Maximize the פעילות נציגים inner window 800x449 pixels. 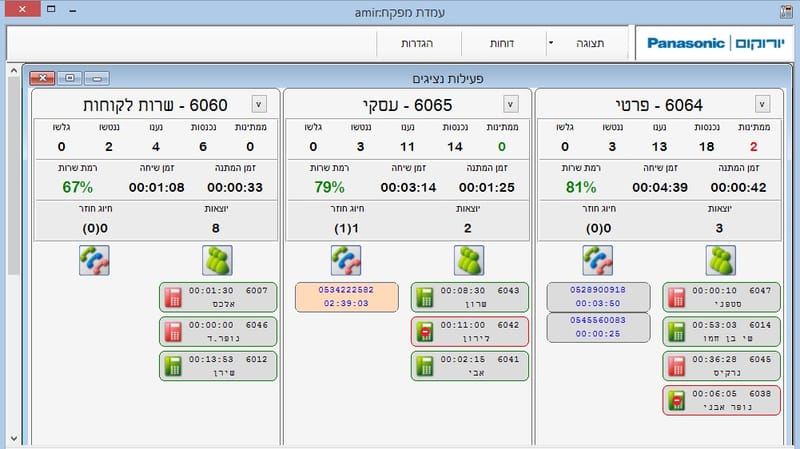point(70,78)
